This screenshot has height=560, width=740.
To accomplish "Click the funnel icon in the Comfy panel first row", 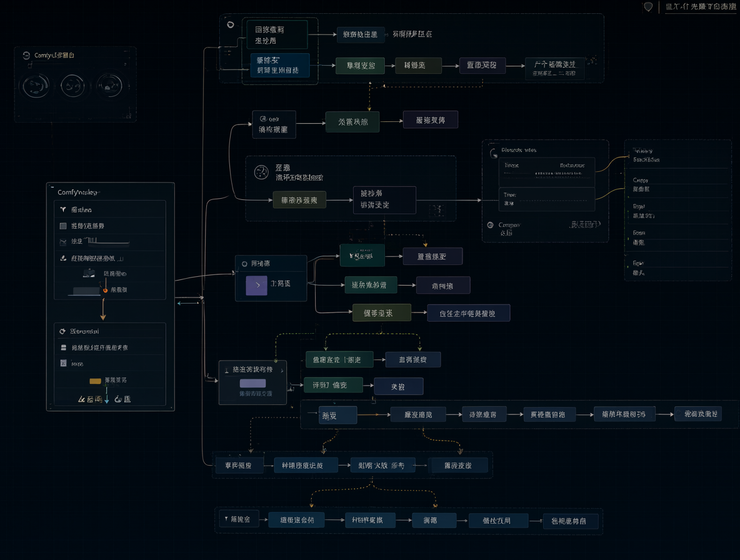I will (62, 209).
